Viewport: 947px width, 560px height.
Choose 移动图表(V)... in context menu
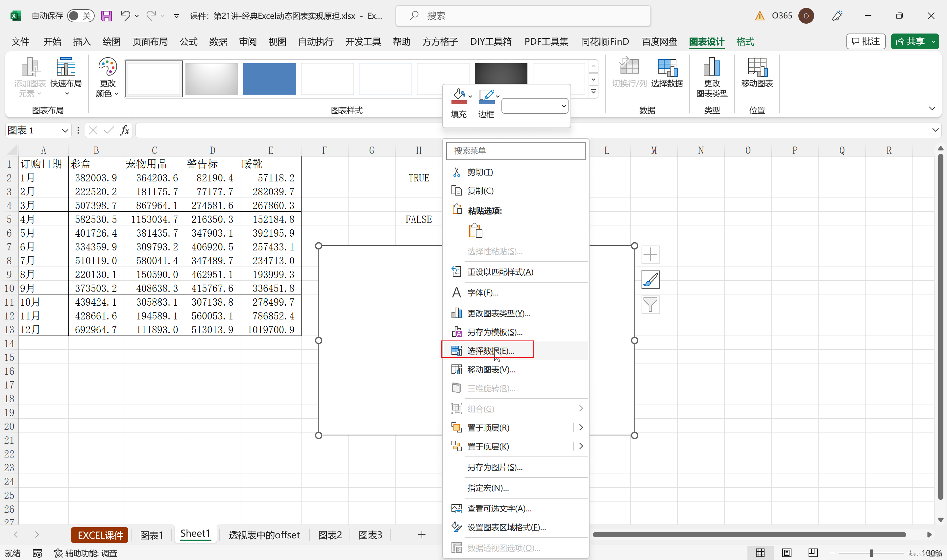(515, 370)
